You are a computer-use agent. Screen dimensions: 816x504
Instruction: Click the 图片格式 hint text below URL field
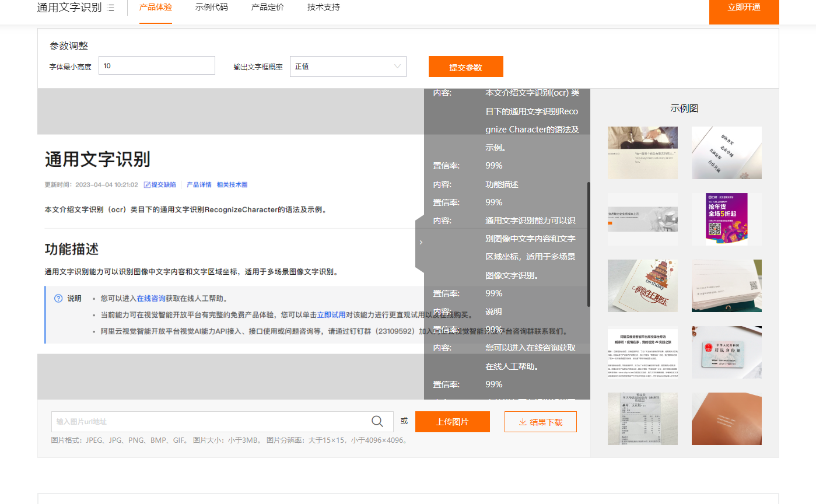point(230,440)
